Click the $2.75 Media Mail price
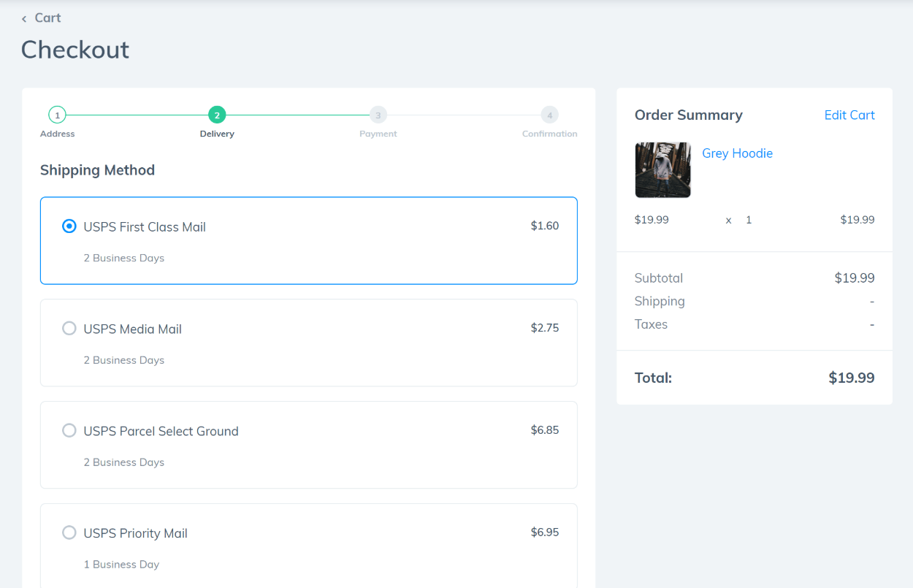Screen dimensions: 913x588 545,328
